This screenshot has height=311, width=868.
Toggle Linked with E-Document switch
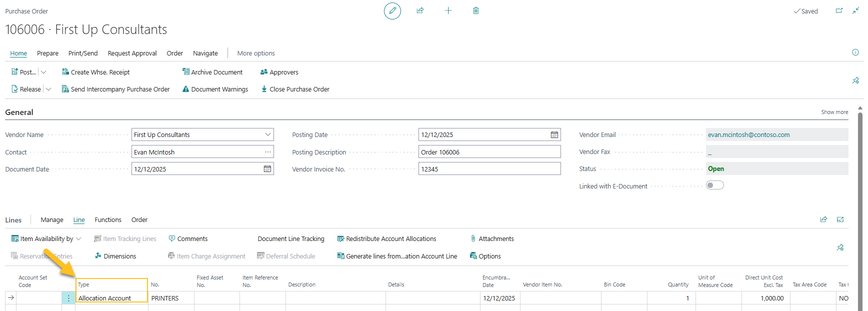coord(714,185)
